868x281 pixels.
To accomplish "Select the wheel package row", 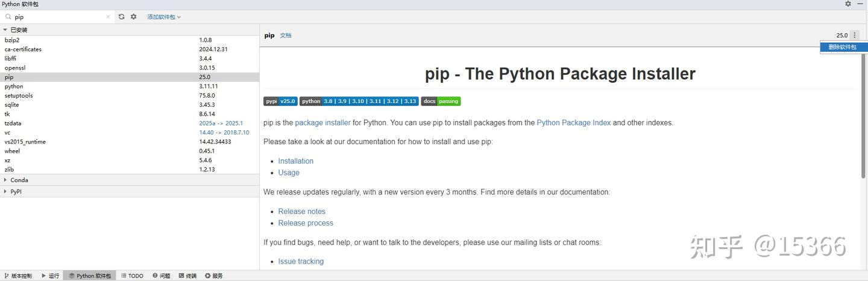I will coord(130,151).
